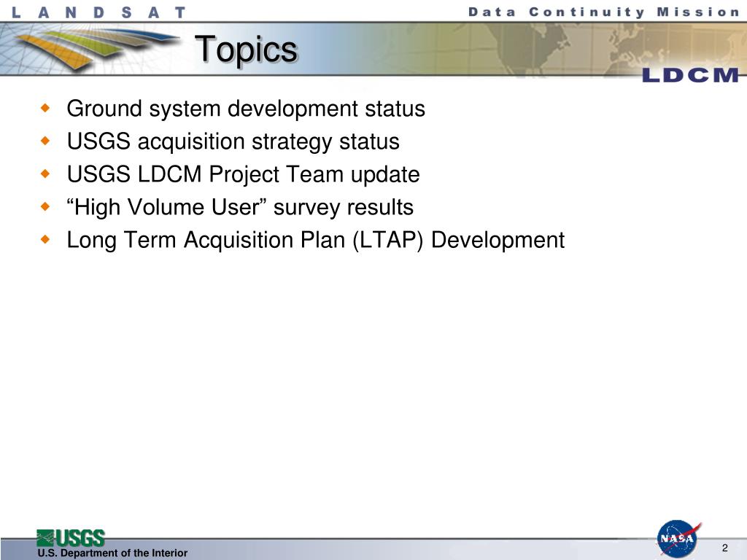The height and width of the screenshot is (560, 747).
Task: Click the LANDSAT header text
Action: click(x=98, y=12)
